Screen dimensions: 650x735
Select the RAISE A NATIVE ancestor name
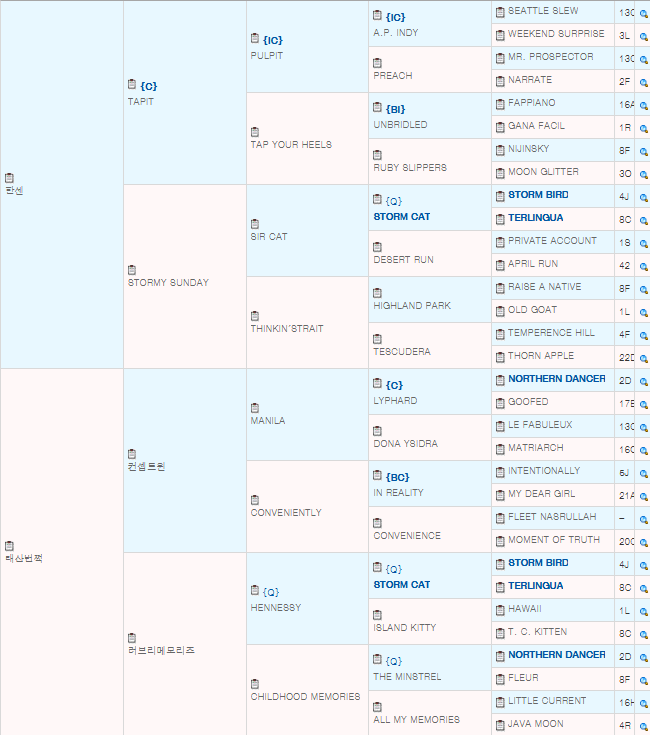click(545, 287)
